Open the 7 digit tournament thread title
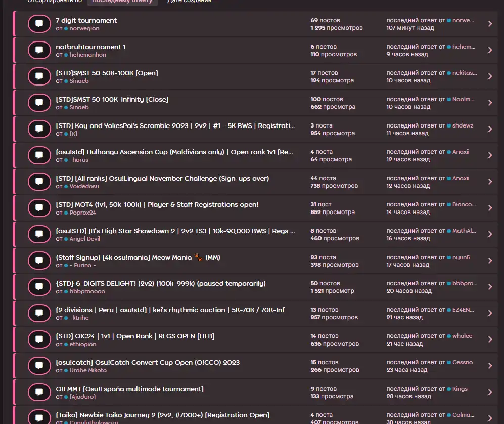Image resolution: width=504 pixels, height=424 pixels. pos(86,20)
